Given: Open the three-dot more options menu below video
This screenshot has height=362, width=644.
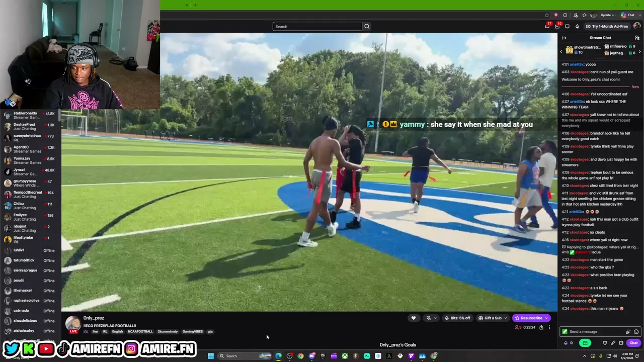Looking at the screenshot, I should [x=549, y=327].
